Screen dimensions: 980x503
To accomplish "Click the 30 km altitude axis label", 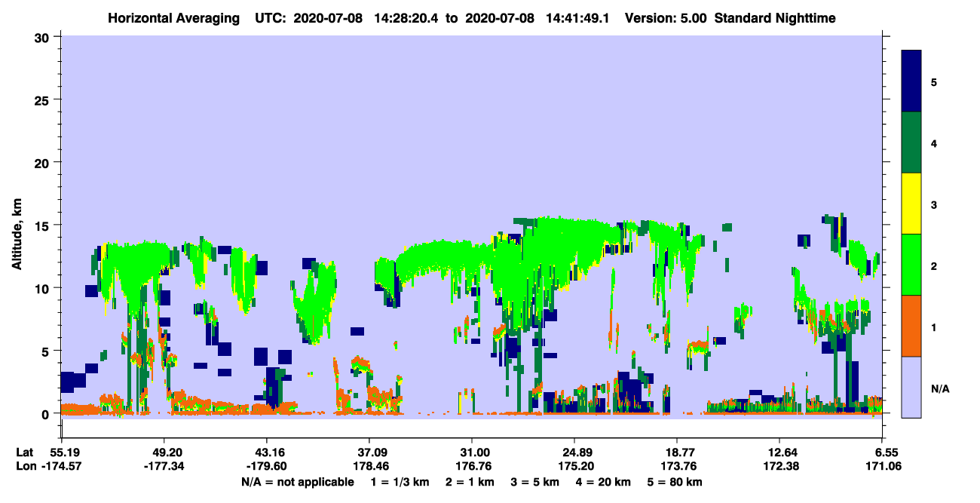I will tap(44, 36).
